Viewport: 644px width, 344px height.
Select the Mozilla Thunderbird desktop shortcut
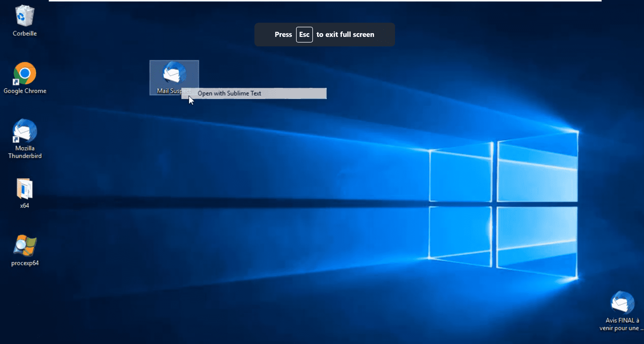(25, 131)
